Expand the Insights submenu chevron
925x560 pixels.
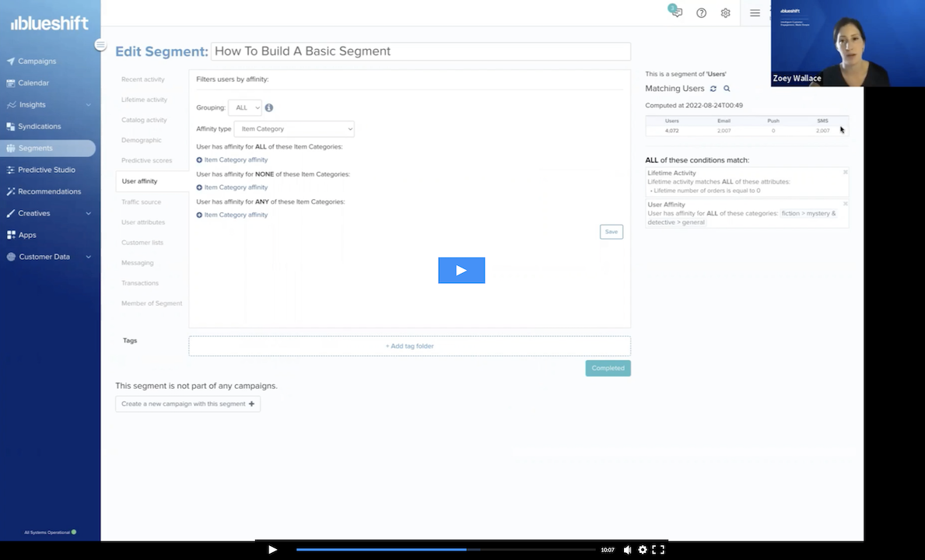click(89, 105)
